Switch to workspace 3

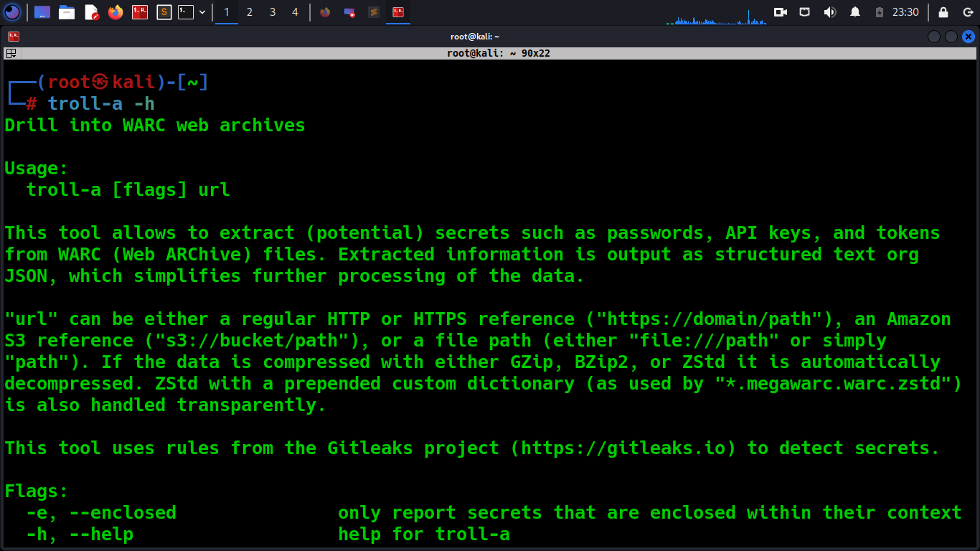coord(273,12)
